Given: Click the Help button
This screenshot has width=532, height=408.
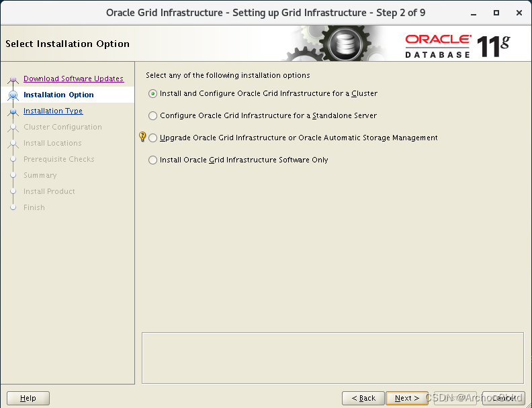Looking at the screenshot, I should (x=28, y=398).
